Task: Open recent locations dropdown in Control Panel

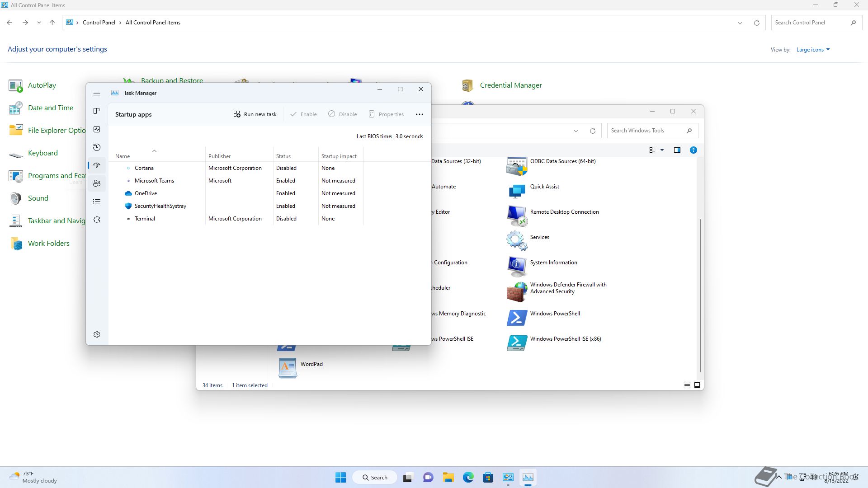Action: click(39, 23)
